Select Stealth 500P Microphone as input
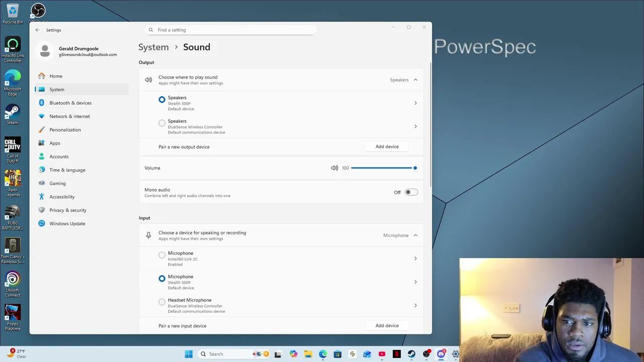Image resolution: width=644 pixels, height=362 pixels. 162,279
